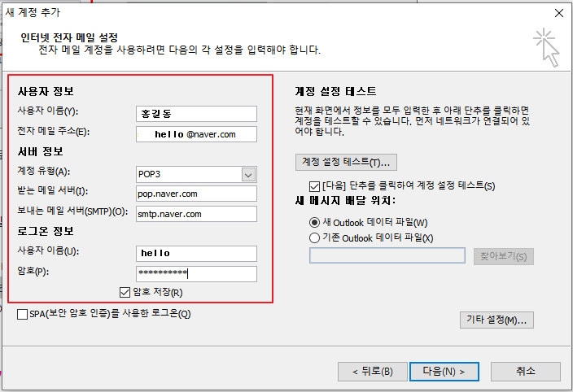Toggle the 암호 저장(R) checkbox
Viewport: 573px width, 392px height.
125,292
